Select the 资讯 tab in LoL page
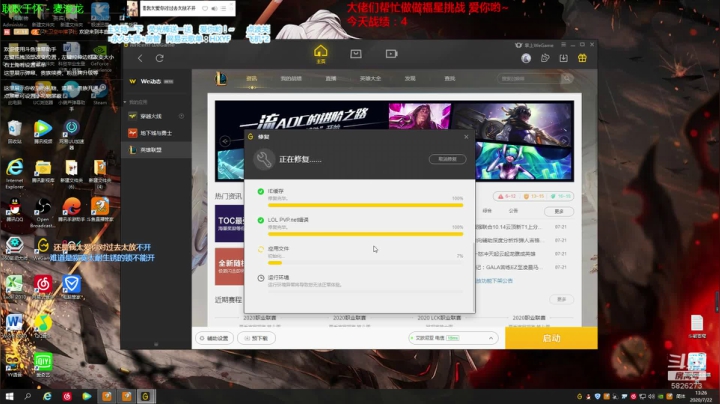Image resolution: width=720 pixels, height=404 pixels. tap(252, 79)
